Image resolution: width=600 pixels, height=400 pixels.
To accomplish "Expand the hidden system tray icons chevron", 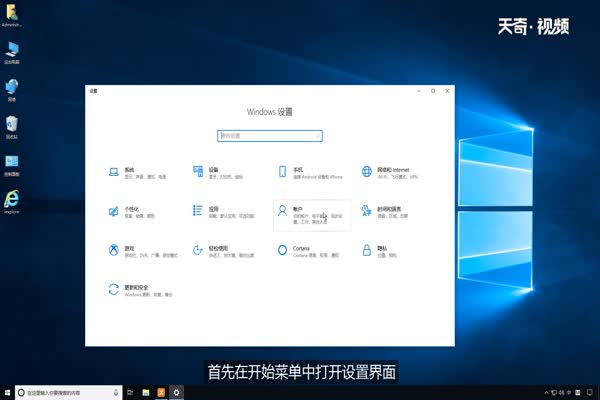I will [x=546, y=393].
